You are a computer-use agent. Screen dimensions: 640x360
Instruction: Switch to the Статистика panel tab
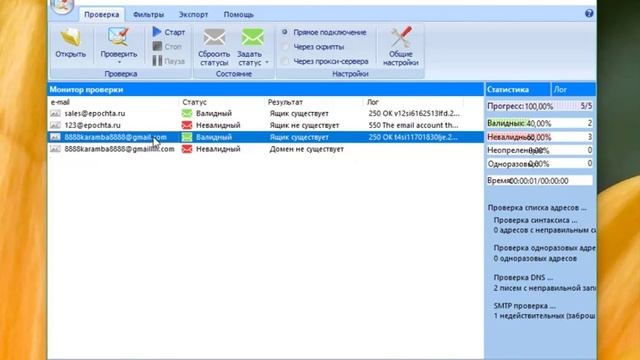(518, 89)
